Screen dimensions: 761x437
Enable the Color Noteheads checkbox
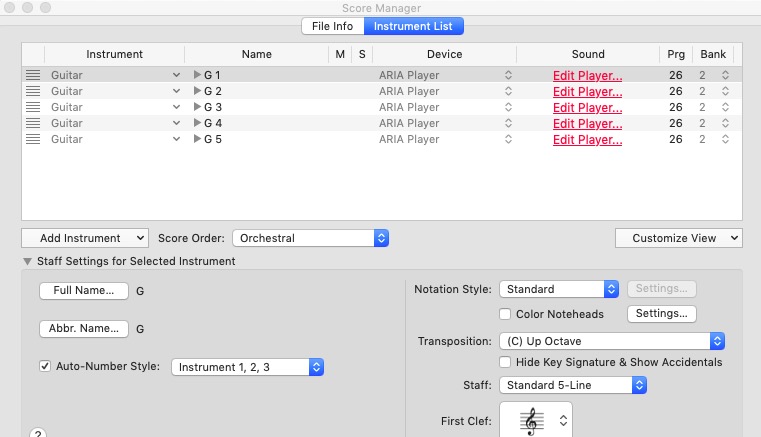506,314
